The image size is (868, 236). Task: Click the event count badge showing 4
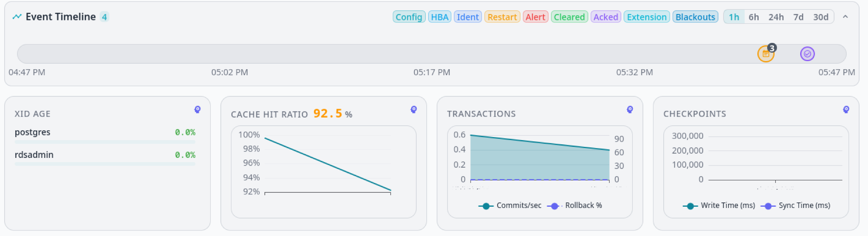point(104,17)
